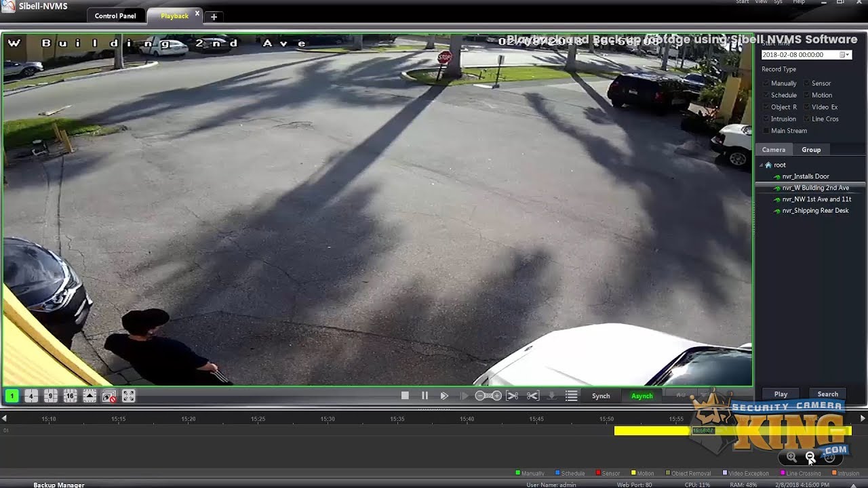This screenshot has width=868, height=488.
Task: Open the Control Panel tab
Action: (115, 16)
